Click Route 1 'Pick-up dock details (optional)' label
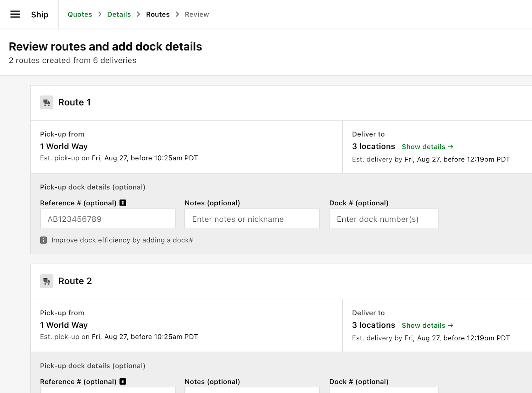 (93, 187)
